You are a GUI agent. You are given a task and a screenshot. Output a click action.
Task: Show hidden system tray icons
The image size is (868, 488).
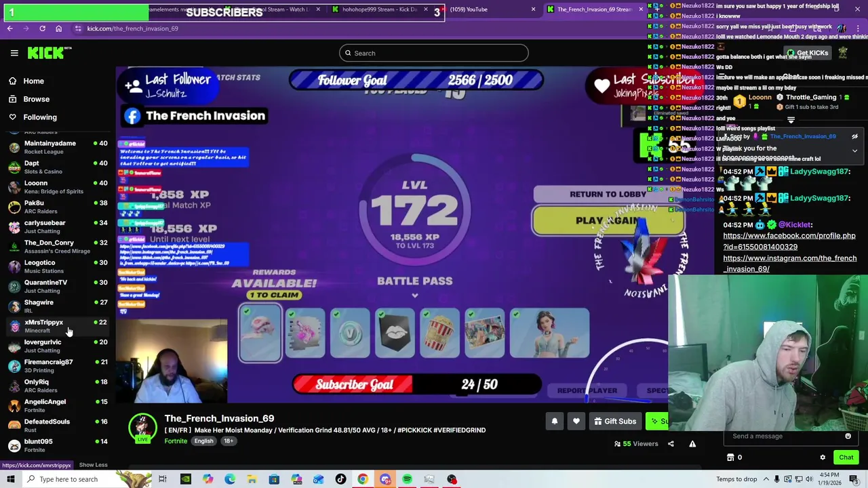(x=766, y=479)
